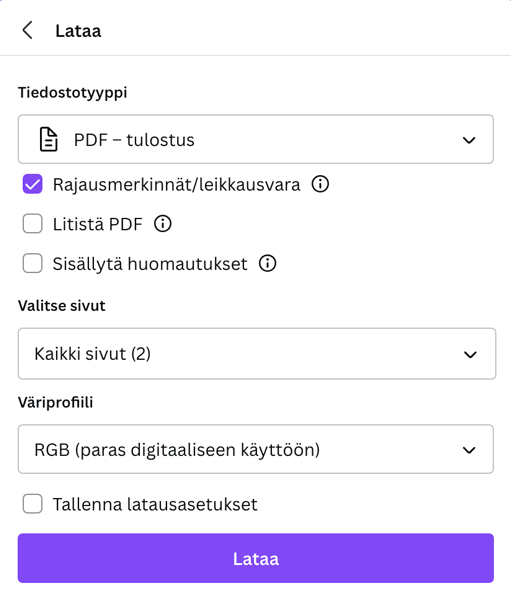Click the Litistä PDF label text
511x600 pixels.
98,224
